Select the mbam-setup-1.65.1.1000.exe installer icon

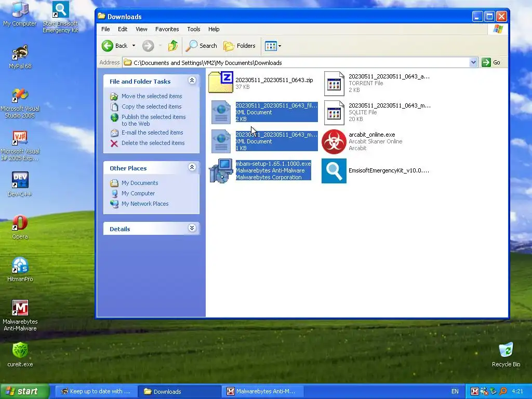point(220,170)
